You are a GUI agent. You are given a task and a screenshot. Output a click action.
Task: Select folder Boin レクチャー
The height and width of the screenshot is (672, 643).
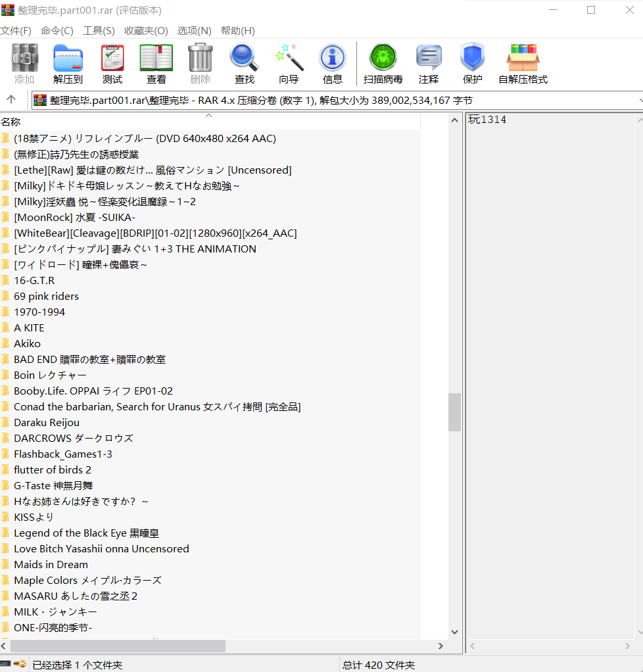(50, 375)
